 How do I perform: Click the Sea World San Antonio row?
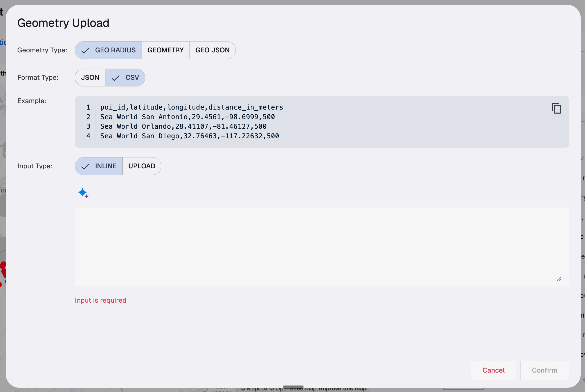(x=187, y=117)
